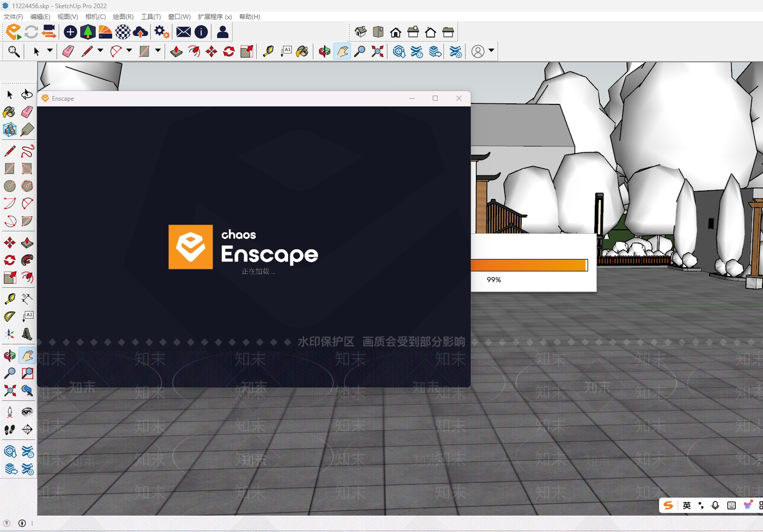Open the Enscape green tree asset library
Viewport: 763px width, 532px height.
(x=88, y=32)
